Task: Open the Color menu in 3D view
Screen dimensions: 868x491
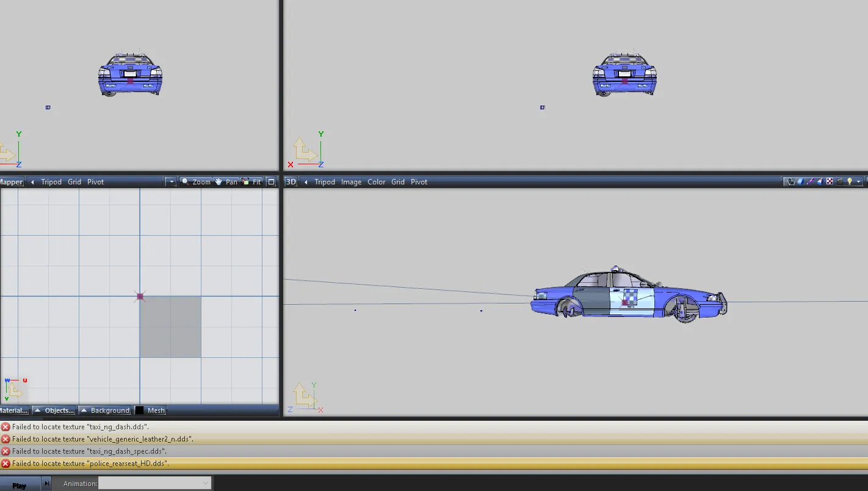Action: point(376,182)
